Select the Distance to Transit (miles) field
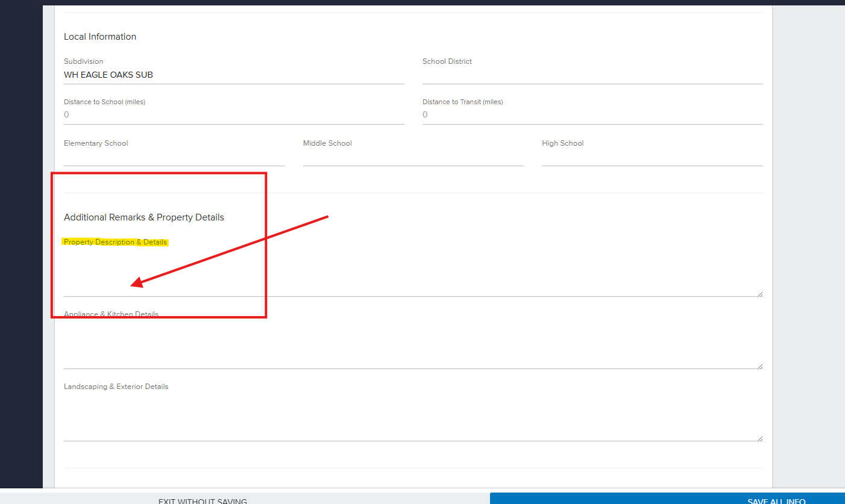This screenshot has height=504, width=845. [x=592, y=115]
